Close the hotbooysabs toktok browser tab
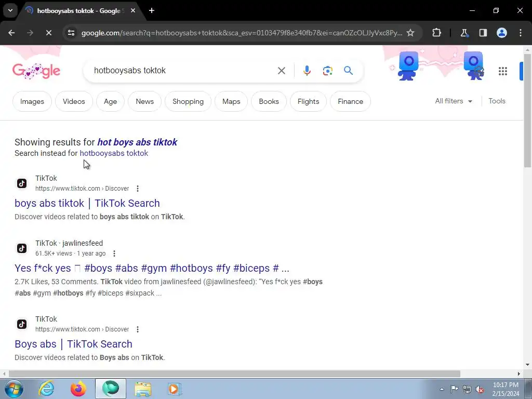This screenshot has width=532, height=399. pyautogui.click(x=133, y=10)
